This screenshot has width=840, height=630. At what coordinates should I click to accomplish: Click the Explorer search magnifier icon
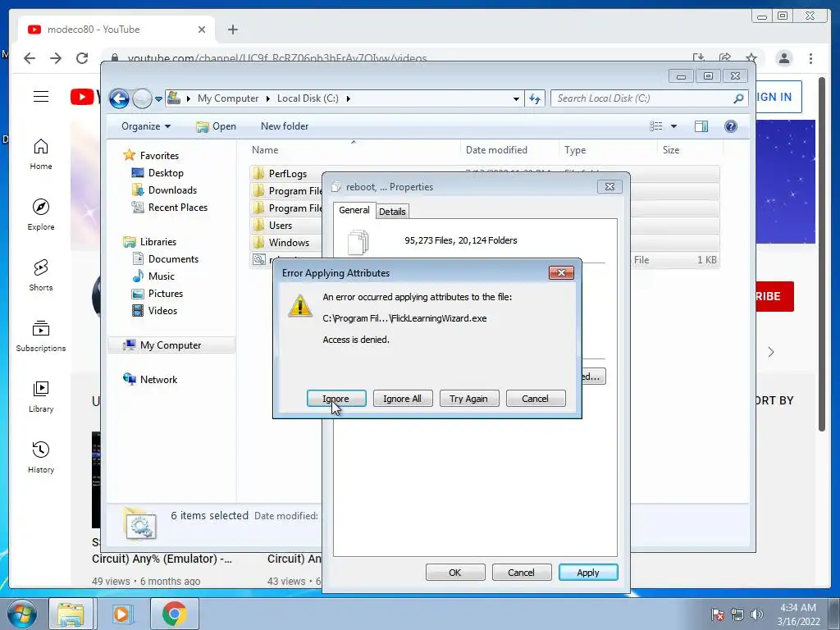(x=738, y=98)
